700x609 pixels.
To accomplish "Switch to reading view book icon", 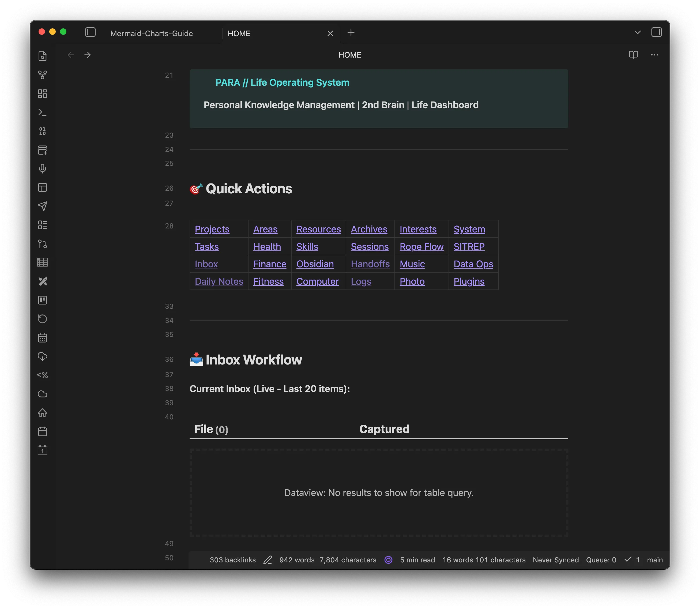I will tap(633, 55).
